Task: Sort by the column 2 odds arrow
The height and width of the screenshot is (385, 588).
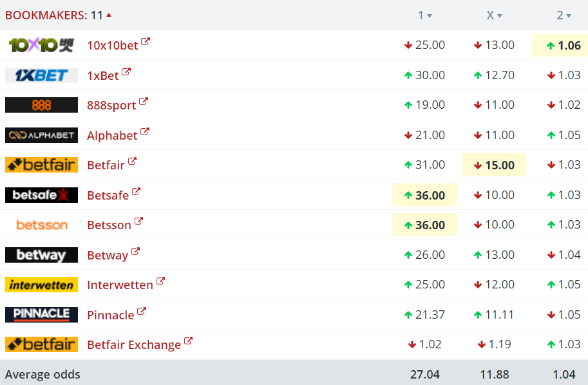Action: pyautogui.click(x=569, y=15)
